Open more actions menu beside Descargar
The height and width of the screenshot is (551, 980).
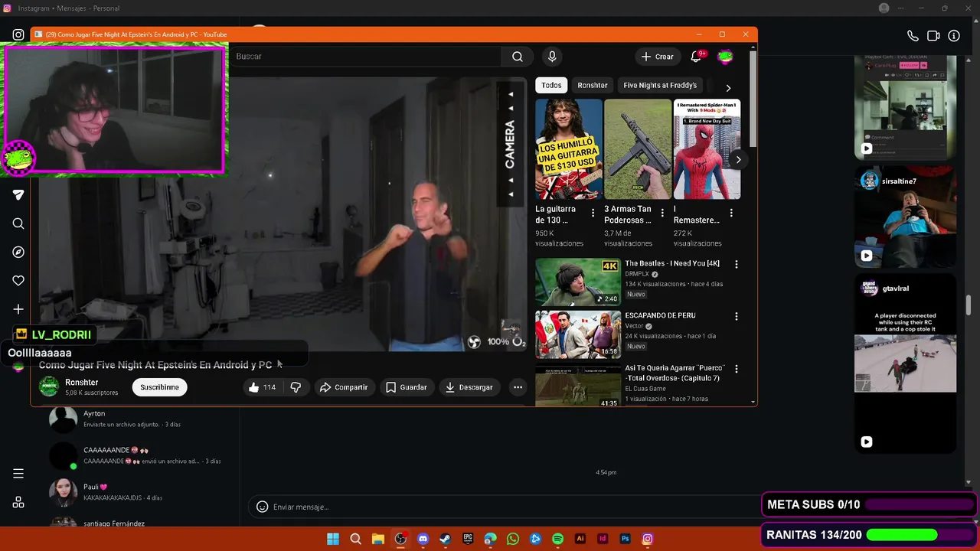pyautogui.click(x=518, y=387)
